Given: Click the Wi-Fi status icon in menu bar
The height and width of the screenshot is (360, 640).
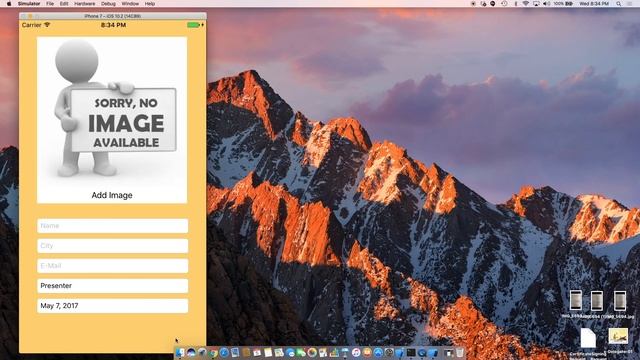Looking at the screenshot, I should [526, 4].
